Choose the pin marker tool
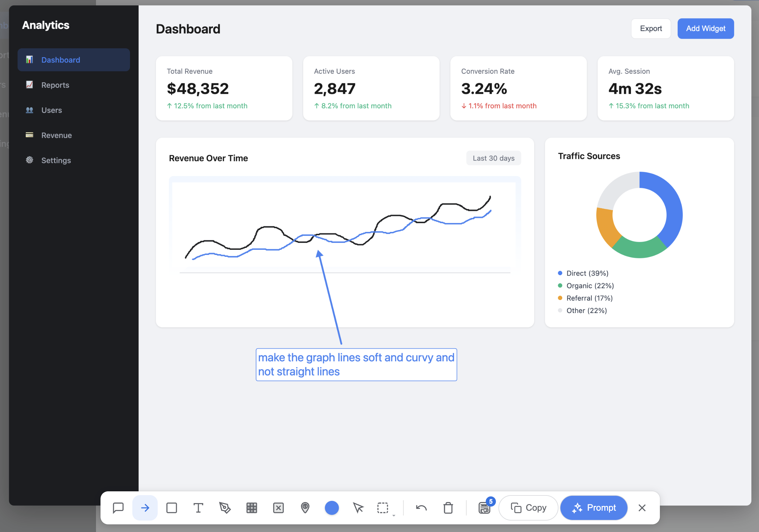Screen dimensions: 759x532 305,508
